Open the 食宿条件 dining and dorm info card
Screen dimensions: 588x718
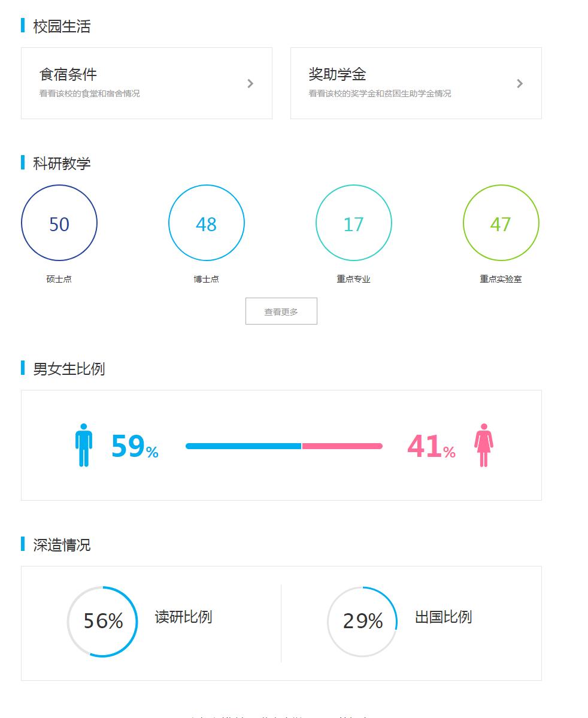click(x=147, y=83)
